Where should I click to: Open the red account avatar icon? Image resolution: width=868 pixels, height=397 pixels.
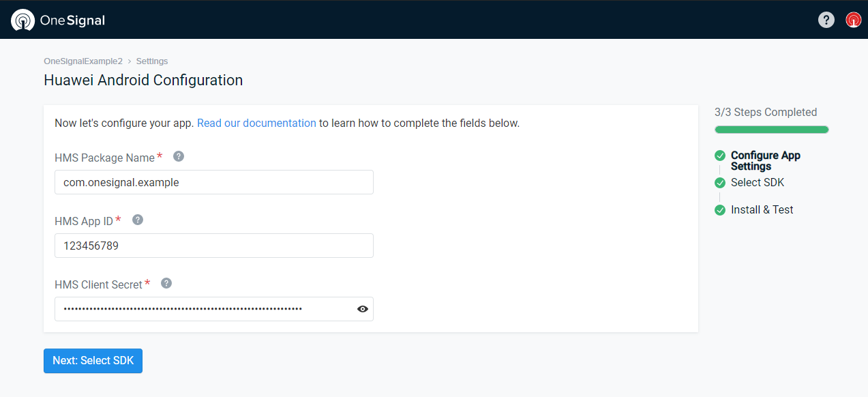point(853,20)
